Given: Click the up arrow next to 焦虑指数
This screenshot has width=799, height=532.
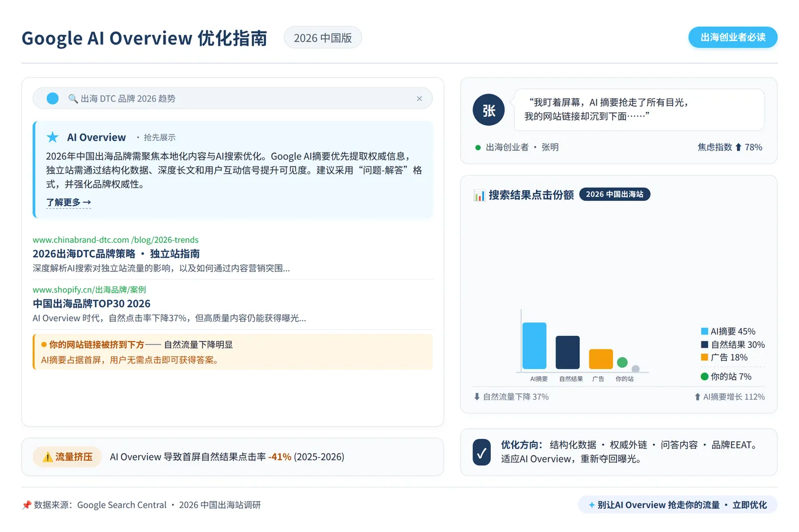Looking at the screenshot, I should coord(739,147).
